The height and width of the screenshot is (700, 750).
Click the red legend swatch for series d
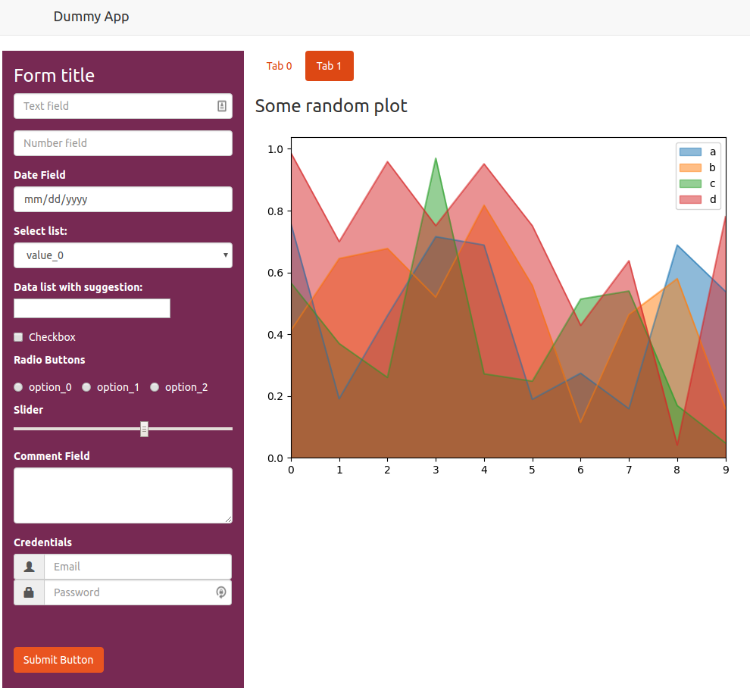click(x=690, y=199)
